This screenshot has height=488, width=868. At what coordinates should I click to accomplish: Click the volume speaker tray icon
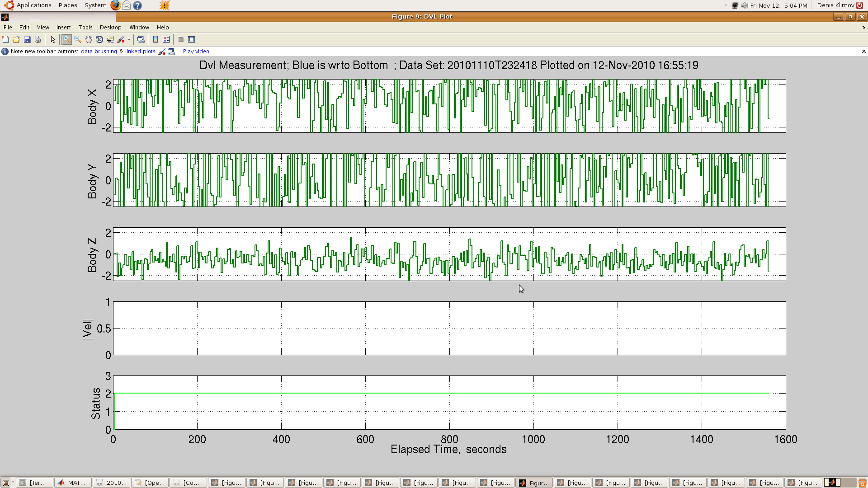pos(745,5)
